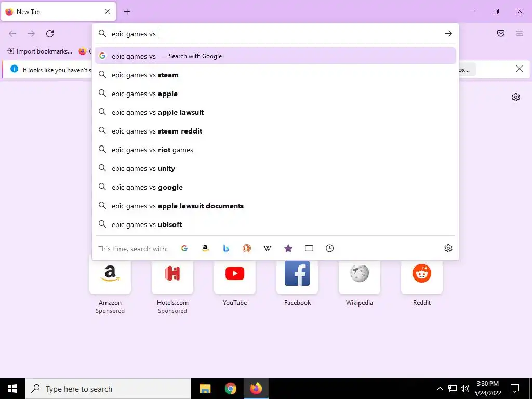532x399 pixels.
Task: Pick the DuckDuckGo one-off search icon
Action: point(247,248)
